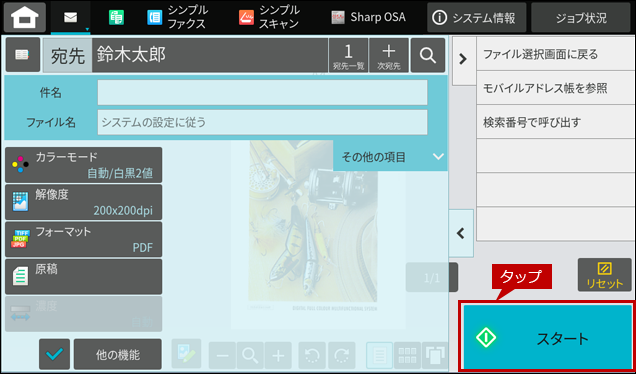Open カラーモード color setting
636x374 pixels.
click(84, 165)
